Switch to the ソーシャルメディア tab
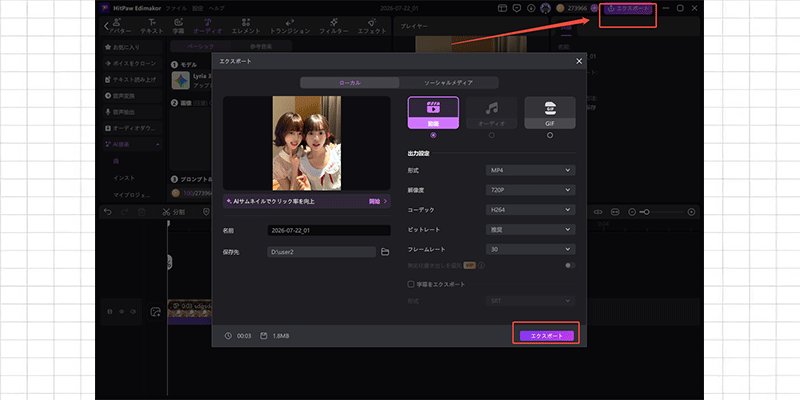800x400 pixels. (x=448, y=83)
